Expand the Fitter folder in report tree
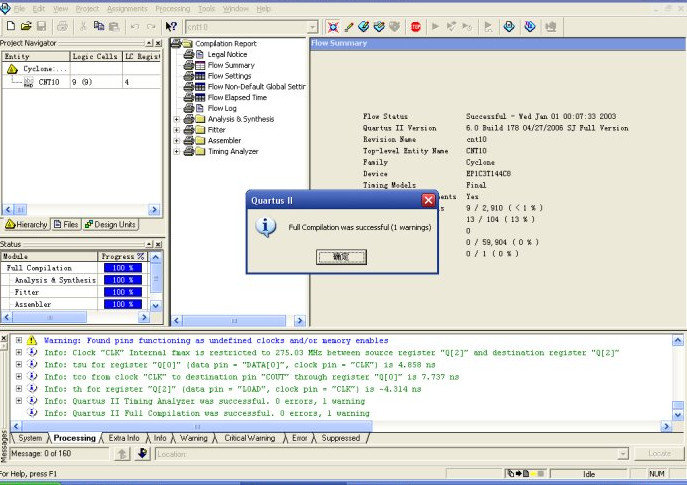The image size is (687, 485). coord(177,130)
